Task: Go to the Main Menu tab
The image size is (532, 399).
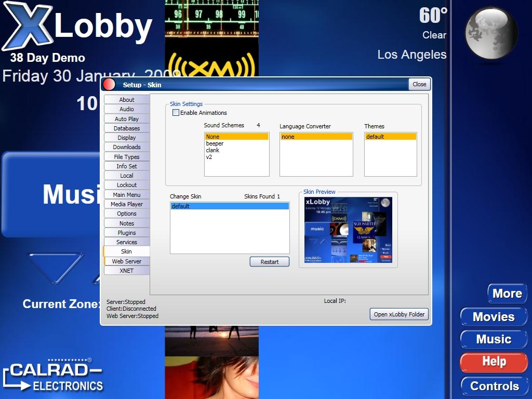Action: (127, 195)
